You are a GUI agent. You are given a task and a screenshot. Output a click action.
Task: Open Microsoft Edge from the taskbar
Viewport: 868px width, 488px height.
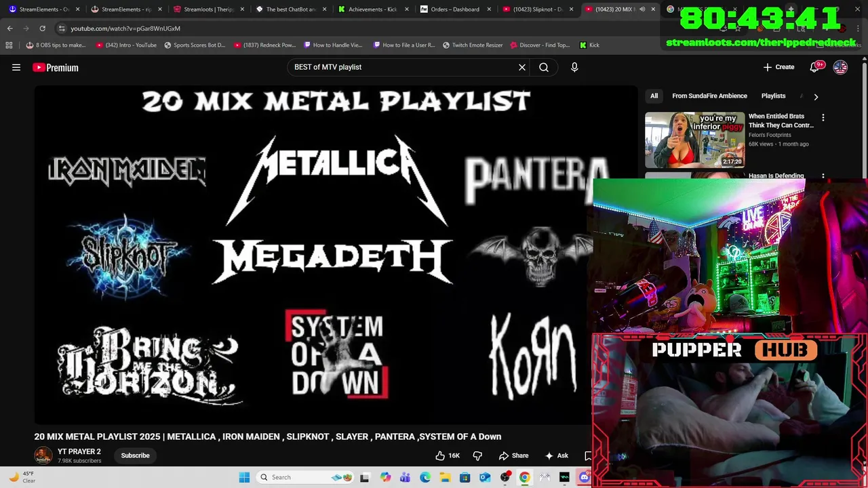pos(425,477)
